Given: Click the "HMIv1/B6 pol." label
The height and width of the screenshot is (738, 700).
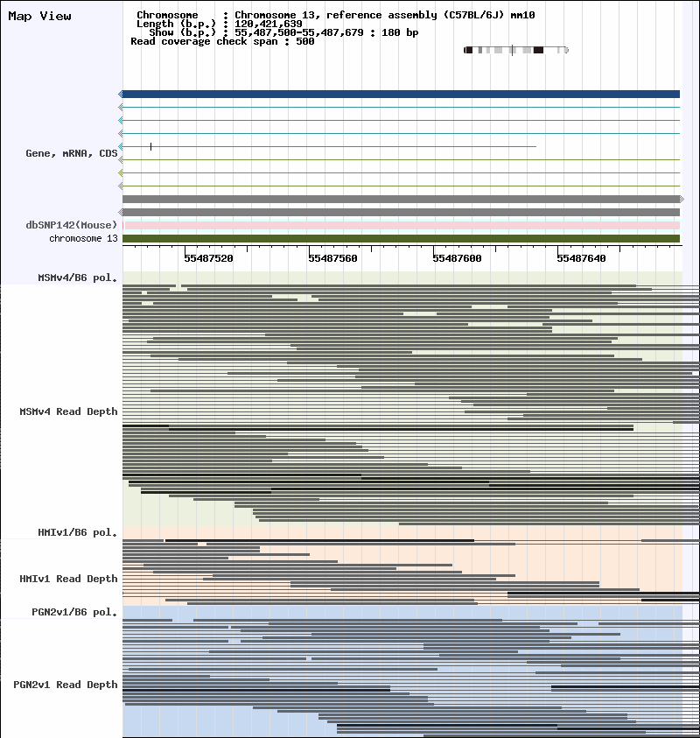Looking at the screenshot, I should point(78,532).
